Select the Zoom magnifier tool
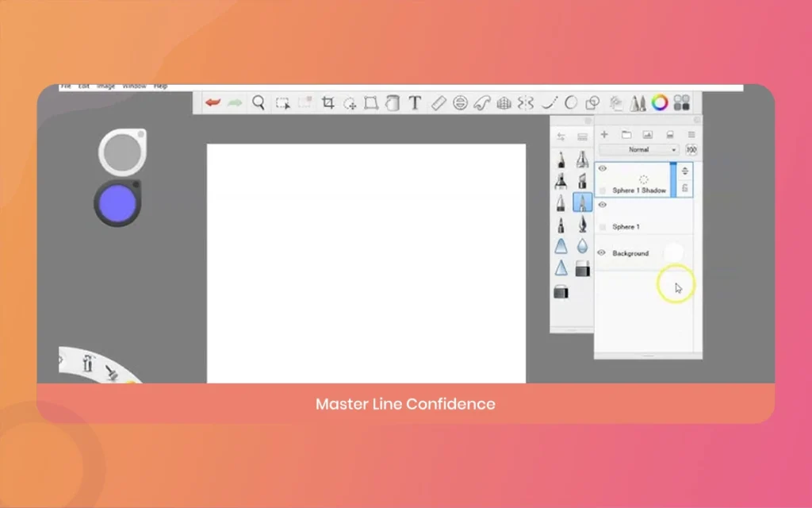The height and width of the screenshot is (508, 812). (259, 102)
